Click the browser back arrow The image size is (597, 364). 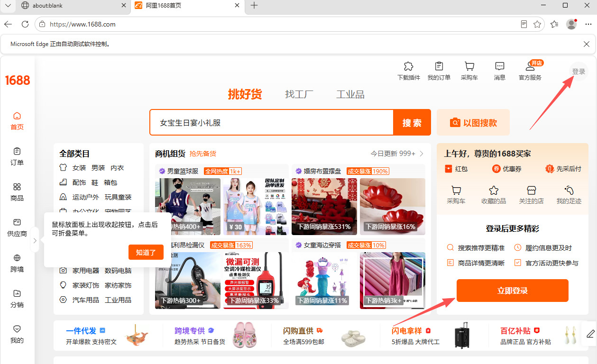[x=8, y=24]
